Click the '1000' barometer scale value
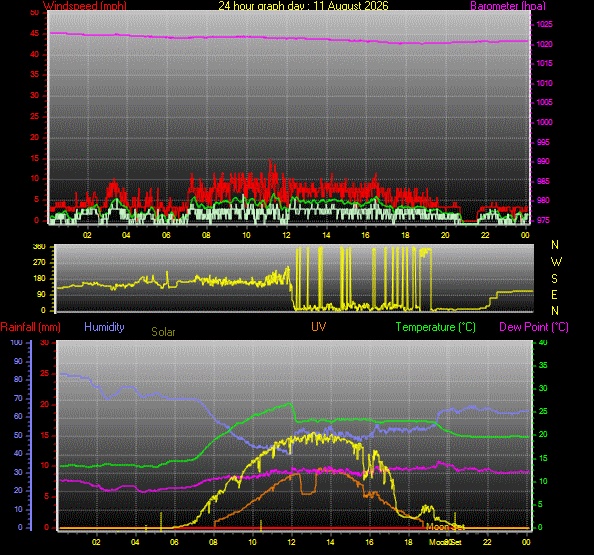The width and height of the screenshot is (594, 555). tap(544, 122)
